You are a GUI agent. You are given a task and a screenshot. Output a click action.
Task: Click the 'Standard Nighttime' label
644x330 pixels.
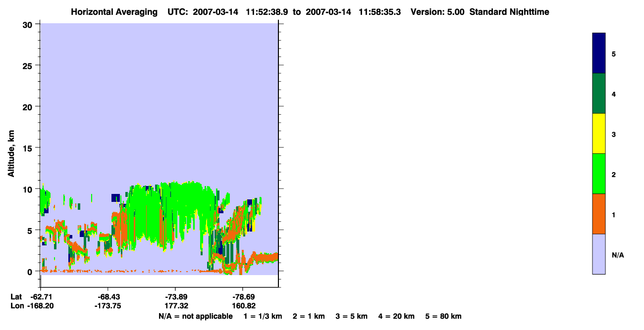pos(509,12)
